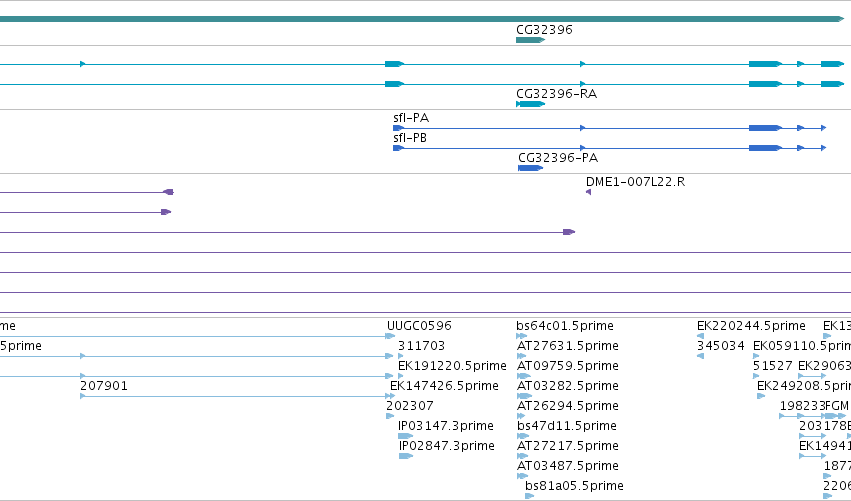
Task: Open IP02847.3prime EST
Action: [447, 446]
